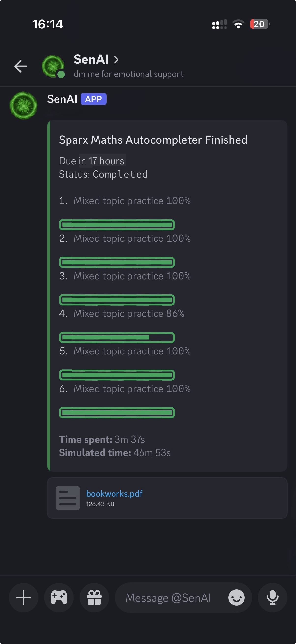
Task: Tap the 86% progress bar for task 4
Action: (x=117, y=337)
